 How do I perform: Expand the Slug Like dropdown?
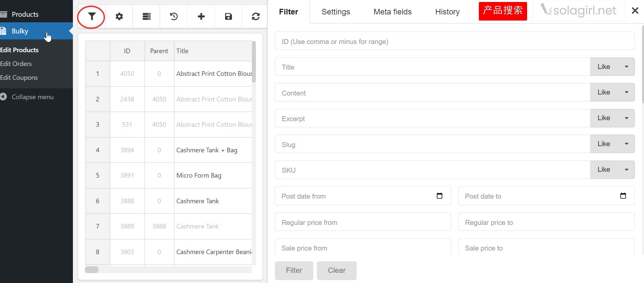[x=612, y=144]
